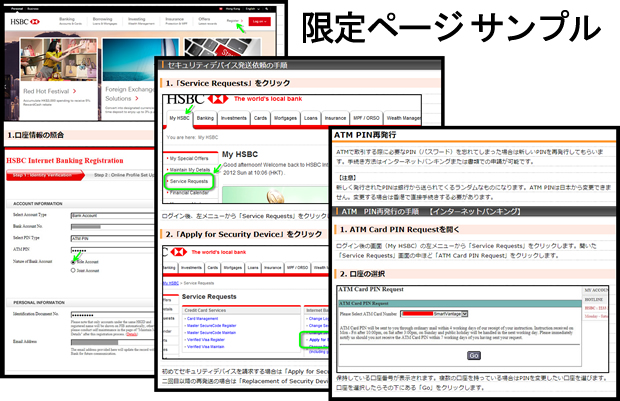
Task: Click the ATM PIN field
Action: (112, 250)
